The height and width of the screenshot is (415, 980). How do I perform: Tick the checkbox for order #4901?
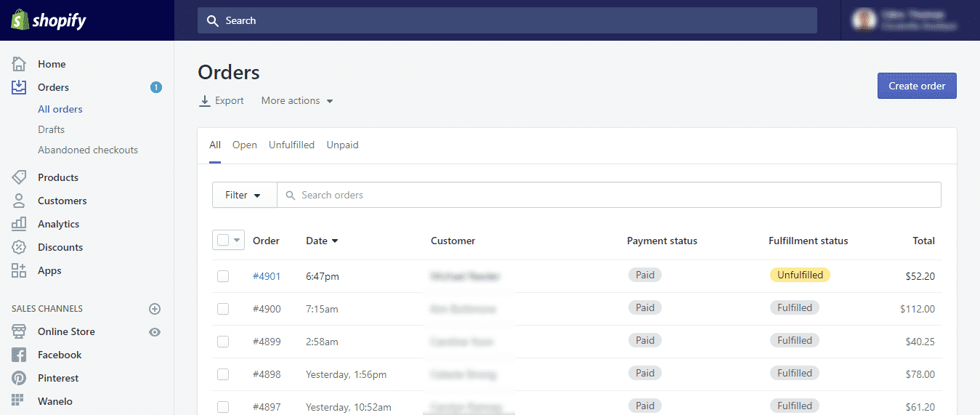[x=223, y=276]
